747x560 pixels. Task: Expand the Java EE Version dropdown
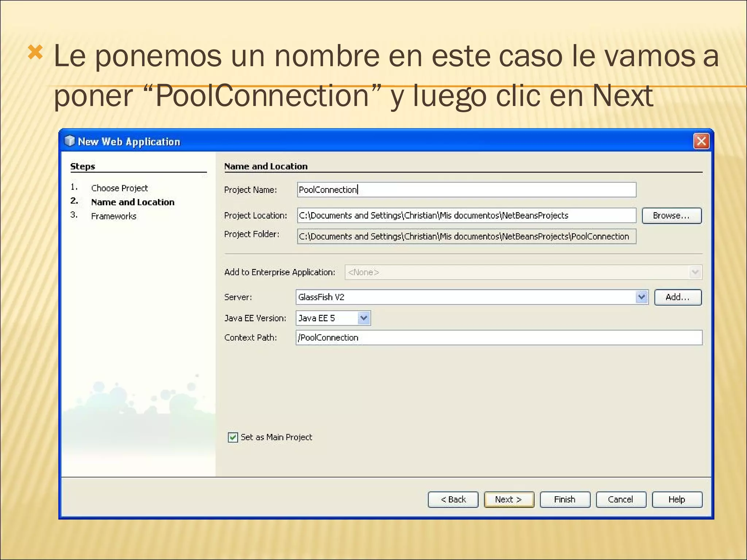(364, 318)
